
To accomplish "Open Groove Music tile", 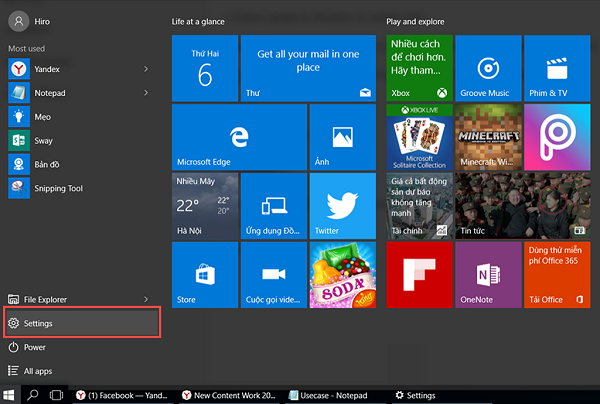I will click(x=488, y=68).
